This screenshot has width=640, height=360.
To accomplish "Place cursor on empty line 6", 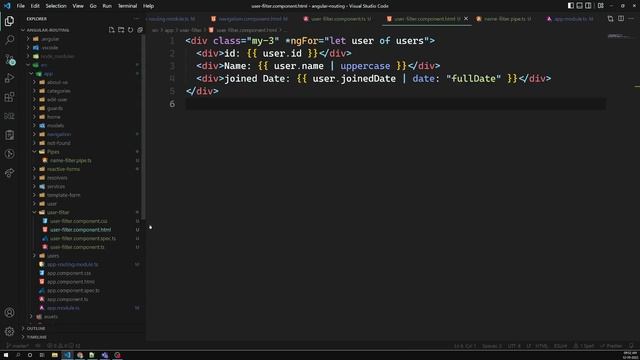I will click(x=396, y=104).
